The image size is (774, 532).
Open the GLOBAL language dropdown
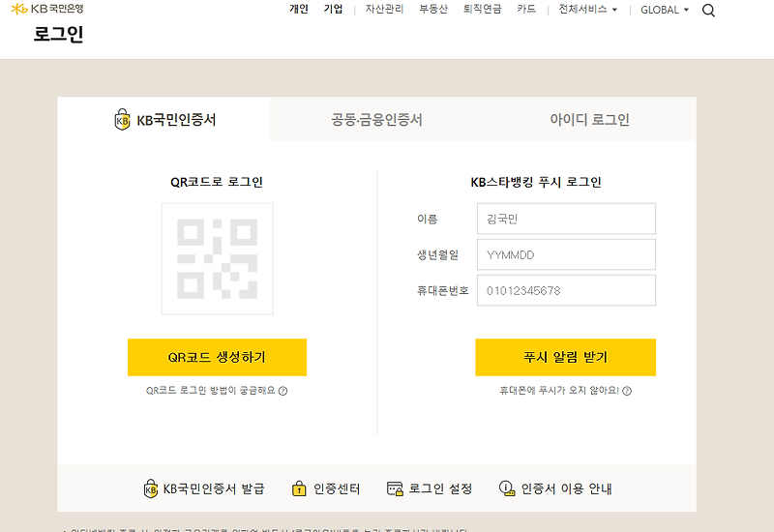(x=665, y=10)
